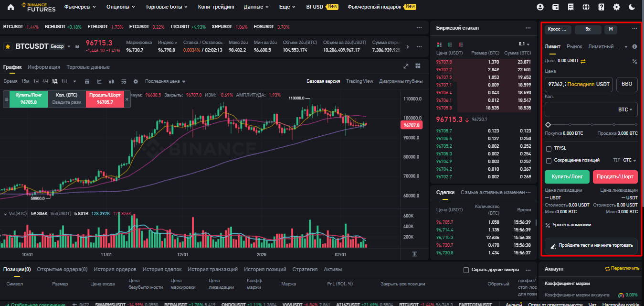Open the chart calendar date picker icon

tap(87, 81)
